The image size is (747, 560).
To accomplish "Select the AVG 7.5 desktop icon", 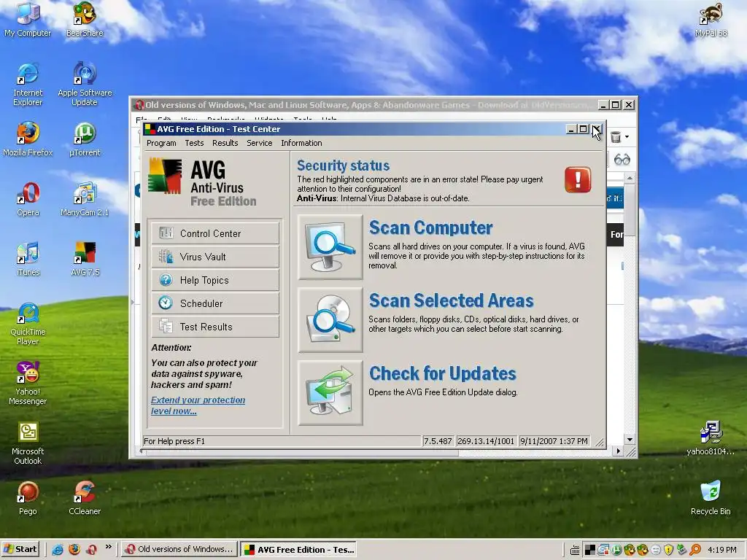I will (x=85, y=259).
